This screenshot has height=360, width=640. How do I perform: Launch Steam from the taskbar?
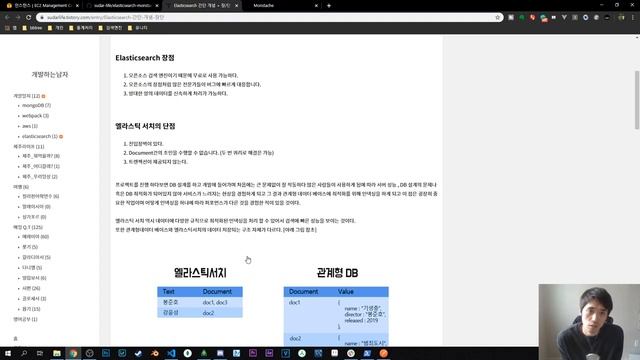(x=138, y=353)
